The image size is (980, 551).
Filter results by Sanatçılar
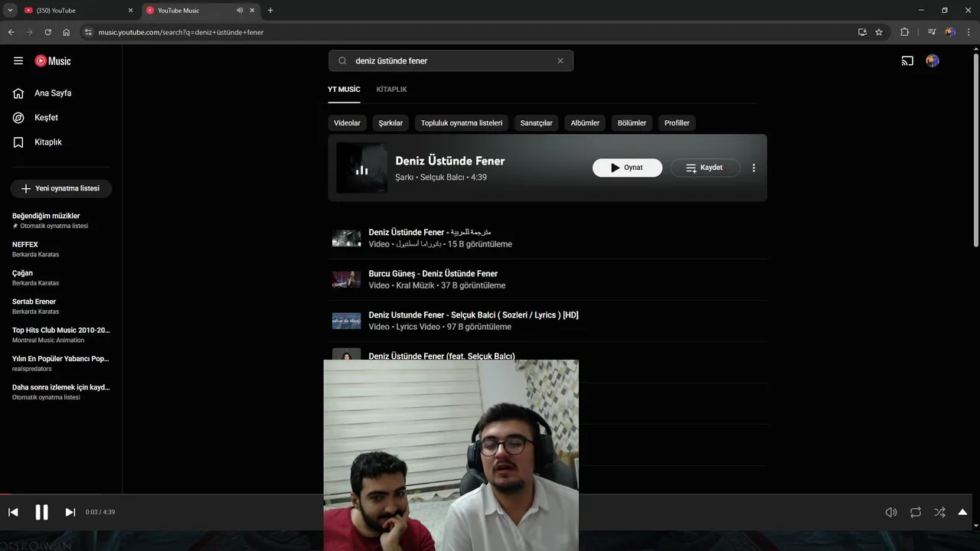click(x=536, y=122)
